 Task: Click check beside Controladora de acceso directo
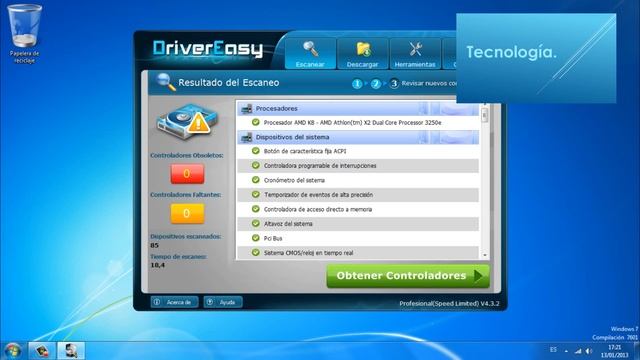click(256, 209)
